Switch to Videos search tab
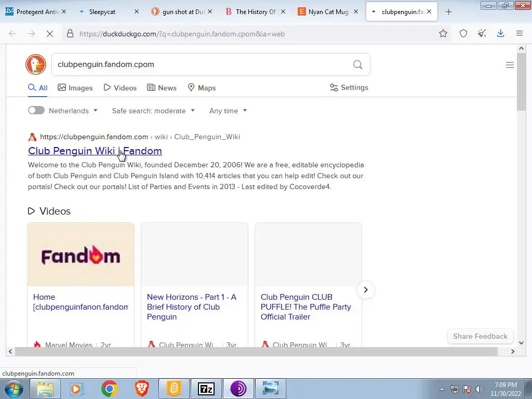This screenshot has width=532, height=399. [x=120, y=88]
